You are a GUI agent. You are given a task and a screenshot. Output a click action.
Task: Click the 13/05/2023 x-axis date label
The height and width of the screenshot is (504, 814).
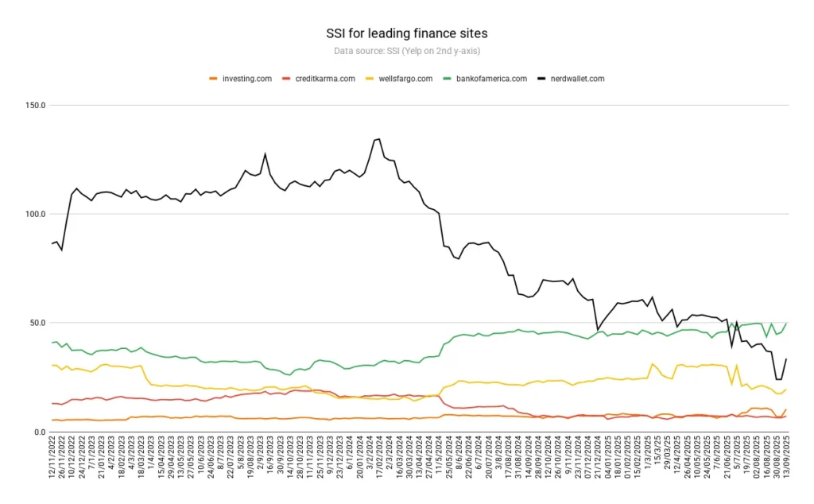click(x=180, y=457)
